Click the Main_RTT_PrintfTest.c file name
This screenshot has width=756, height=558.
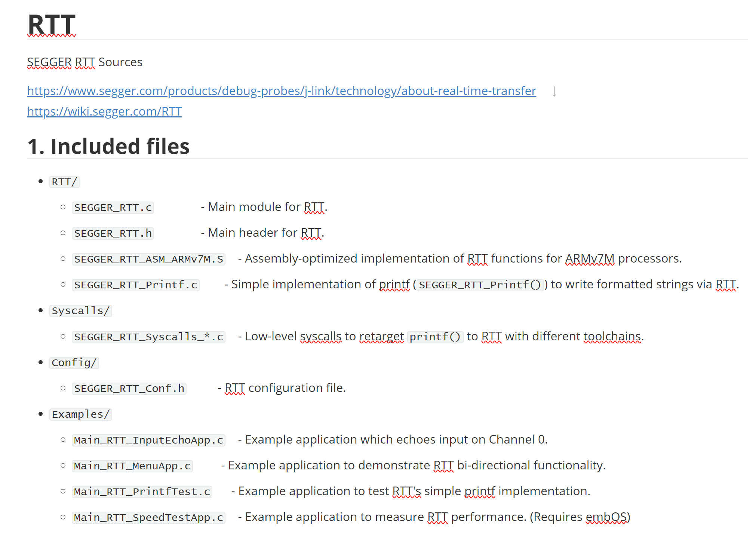point(142,492)
